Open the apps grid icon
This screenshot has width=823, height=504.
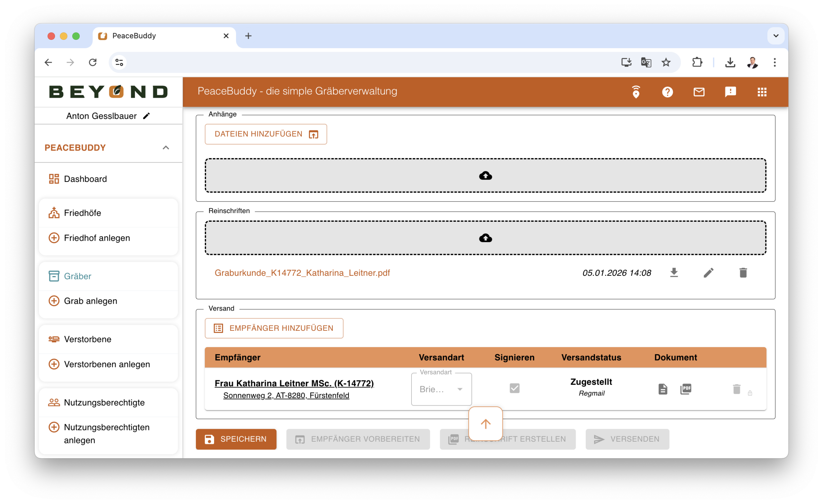[x=762, y=92]
